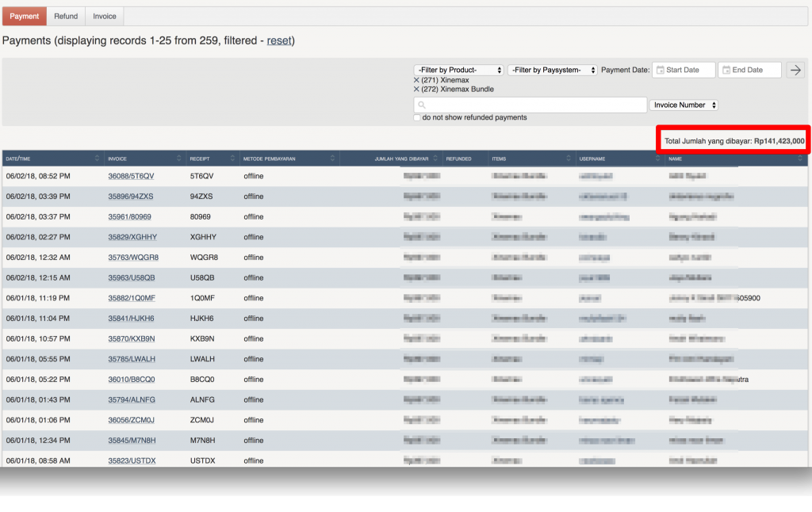
Task: Open invoice 35794/ALNFG
Action: click(x=132, y=399)
